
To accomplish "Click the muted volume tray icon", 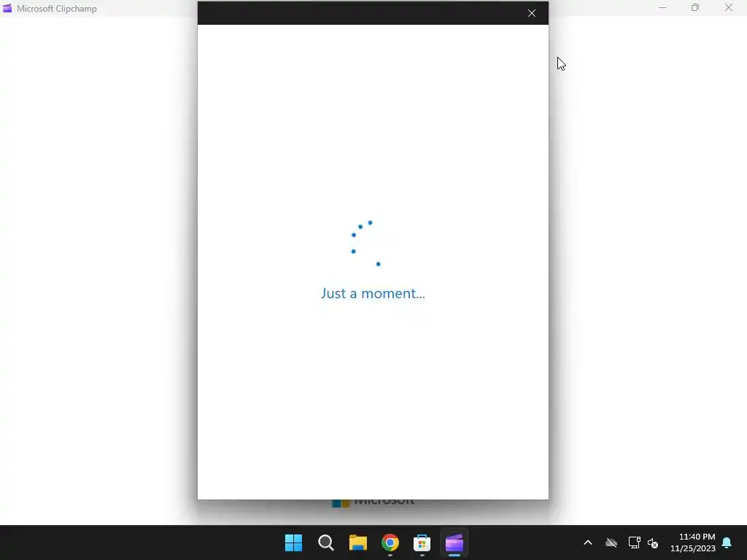I will point(653,542).
